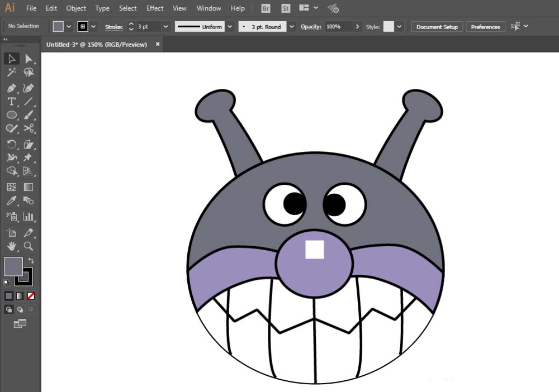Open the stroke weight dropdown
The image size is (559, 392).
pyautogui.click(x=166, y=27)
